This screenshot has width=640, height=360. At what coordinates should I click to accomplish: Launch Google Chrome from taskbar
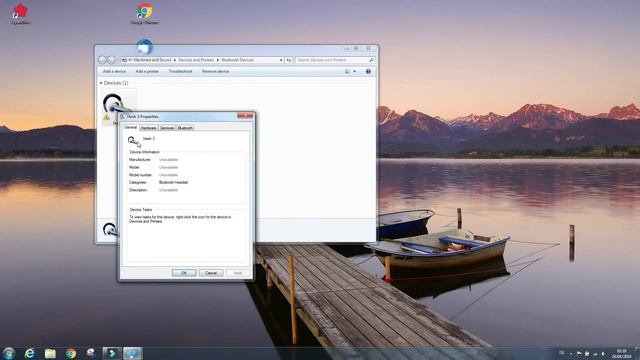71,353
